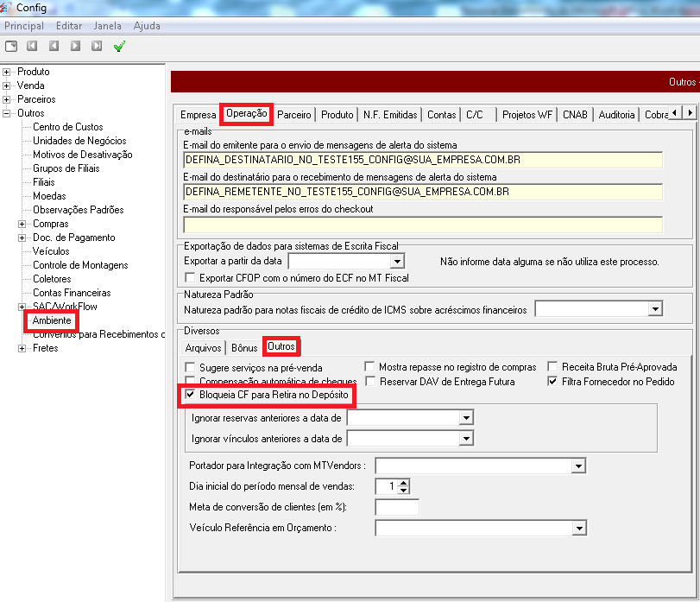Click the Meta de conversão de clientes field

397,507
